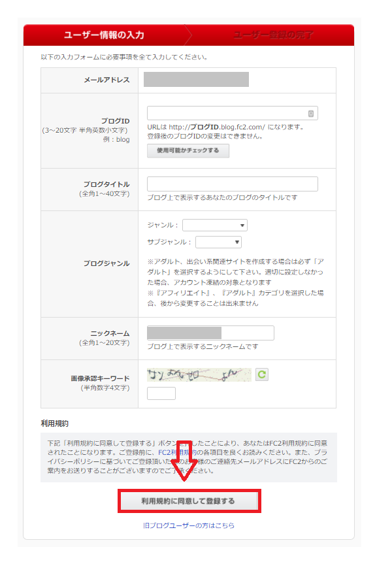Open the サブジャンル dropdown
The image size is (392, 564).
click(x=218, y=242)
